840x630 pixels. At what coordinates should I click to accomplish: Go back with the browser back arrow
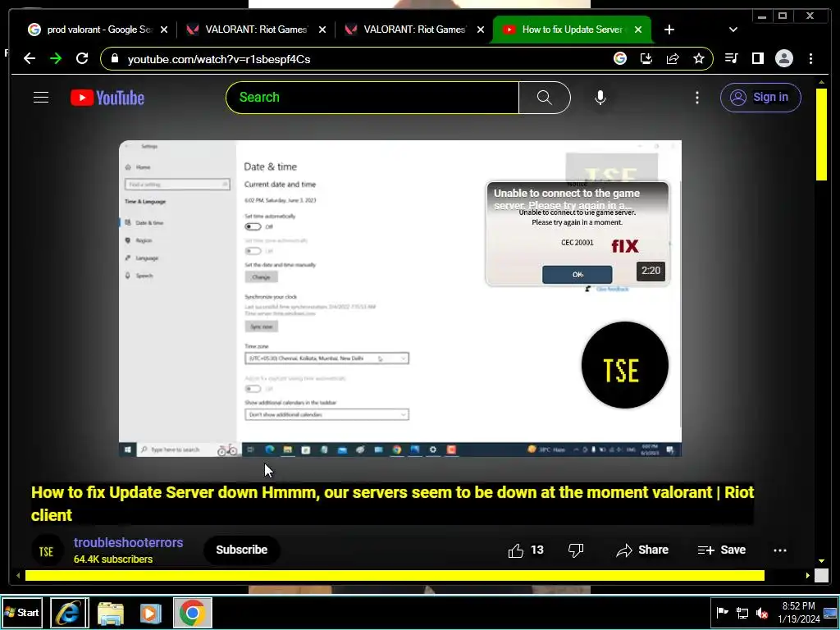coord(30,58)
